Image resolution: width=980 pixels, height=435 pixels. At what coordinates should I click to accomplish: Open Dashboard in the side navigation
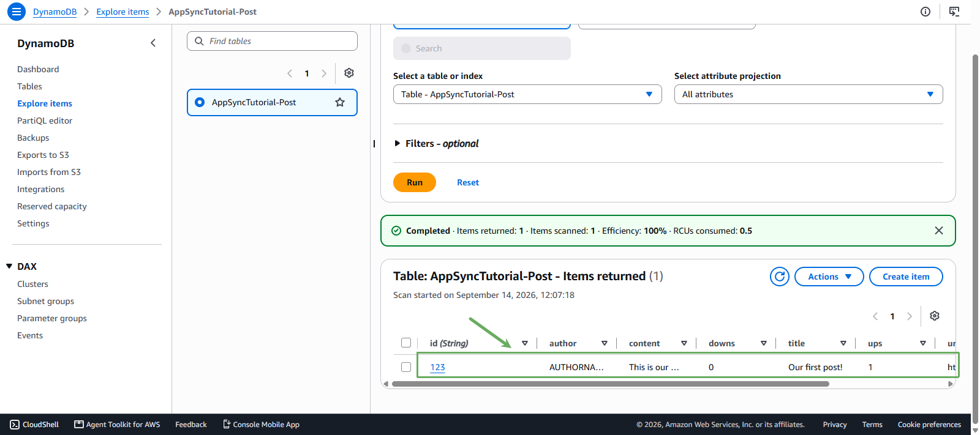[x=38, y=69]
